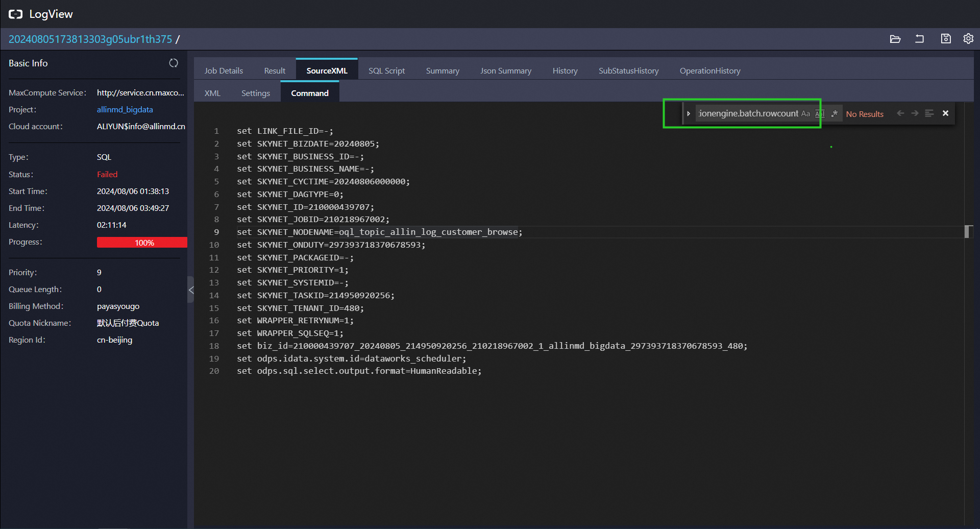The width and height of the screenshot is (980, 529).
Task: Click the go-back arrow icon in header
Action: click(x=919, y=39)
